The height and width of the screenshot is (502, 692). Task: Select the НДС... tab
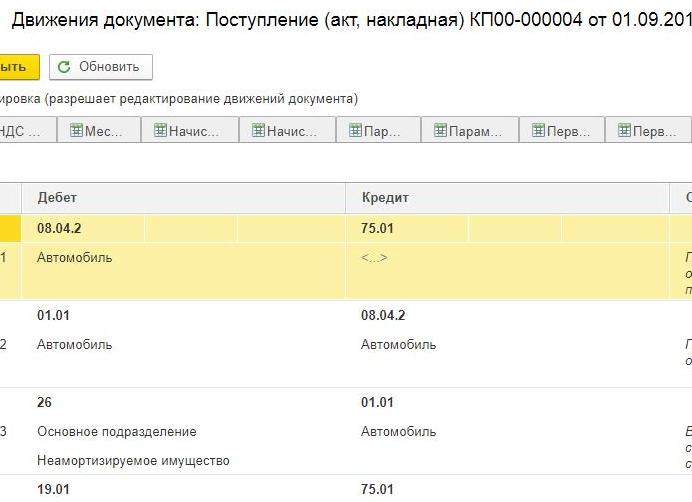(x=28, y=130)
